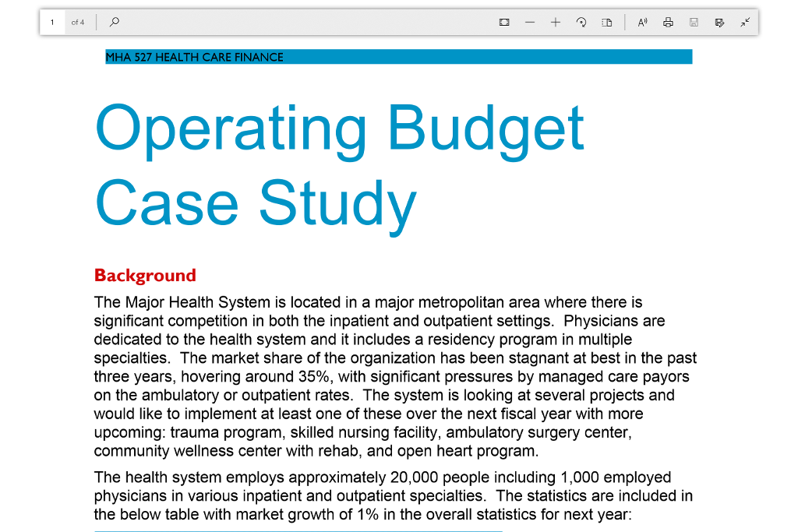Click the 'of 4' page count label
Image resolution: width=798 pixels, height=532 pixels.
coord(78,22)
